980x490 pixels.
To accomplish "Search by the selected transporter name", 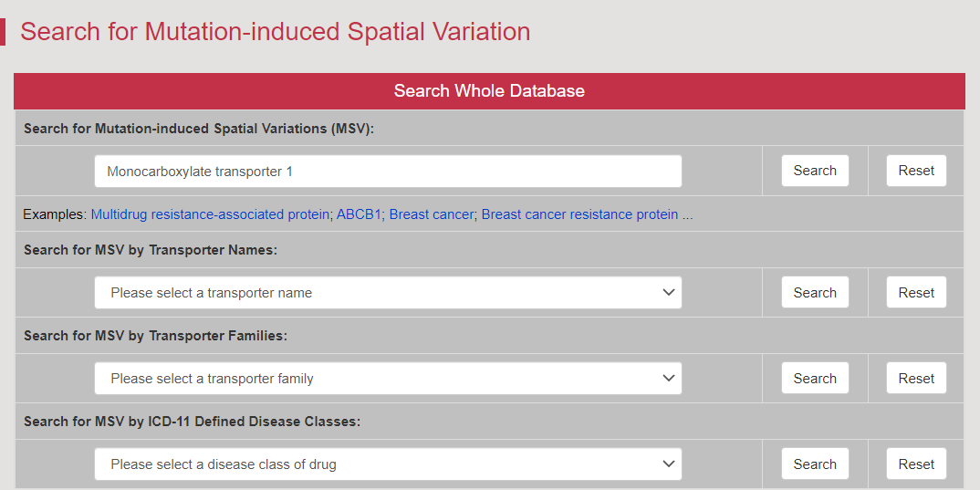I will pos(815,293).
